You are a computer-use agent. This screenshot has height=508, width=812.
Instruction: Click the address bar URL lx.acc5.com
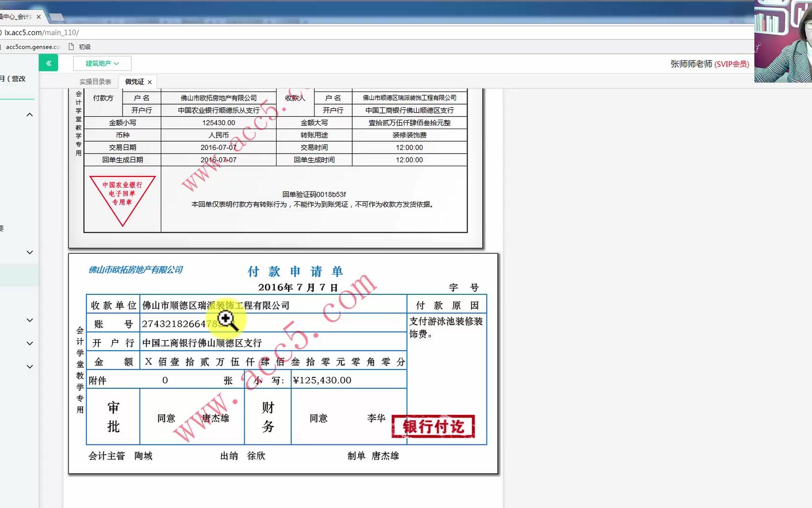click(x=42, y=32)
